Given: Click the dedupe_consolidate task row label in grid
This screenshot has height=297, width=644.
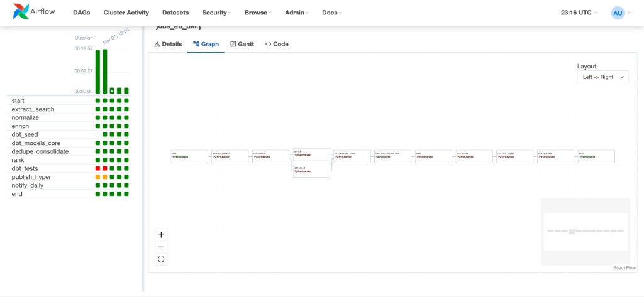Looking at the screenshot, I should 40,151.
